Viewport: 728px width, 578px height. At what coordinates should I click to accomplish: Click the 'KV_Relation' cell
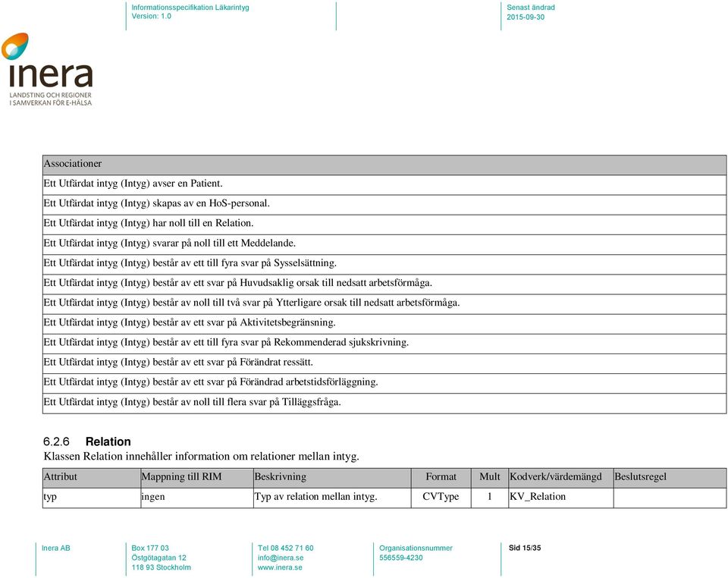561,498
